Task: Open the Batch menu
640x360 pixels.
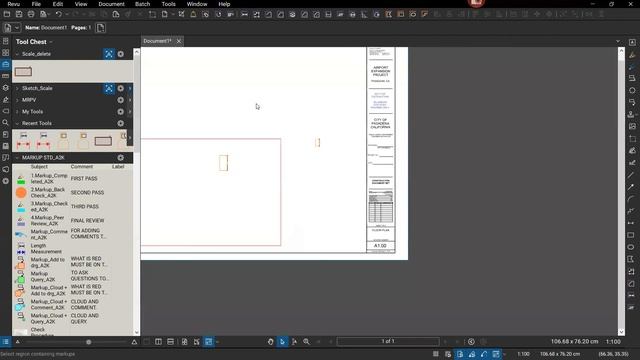Action: pos(142,4)
